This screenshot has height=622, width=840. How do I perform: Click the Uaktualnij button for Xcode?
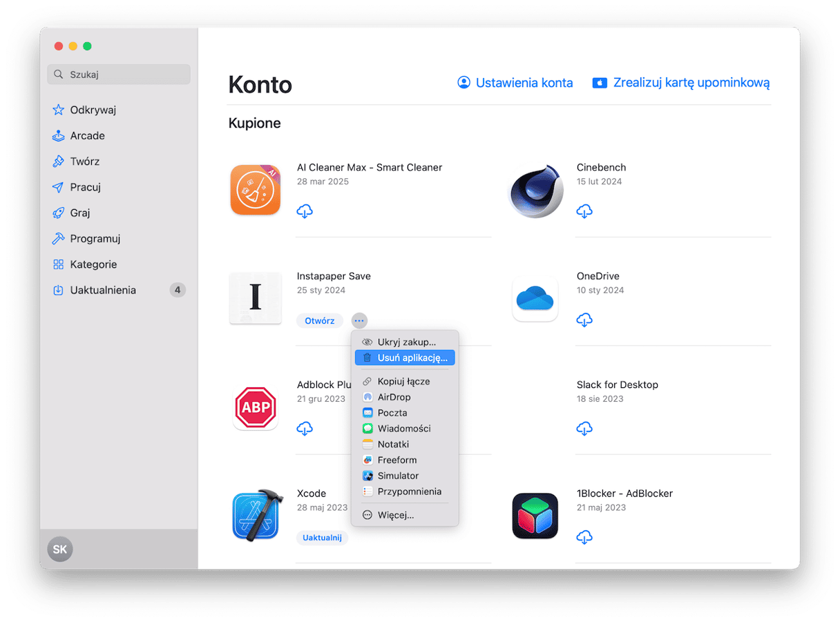point(322,537)
